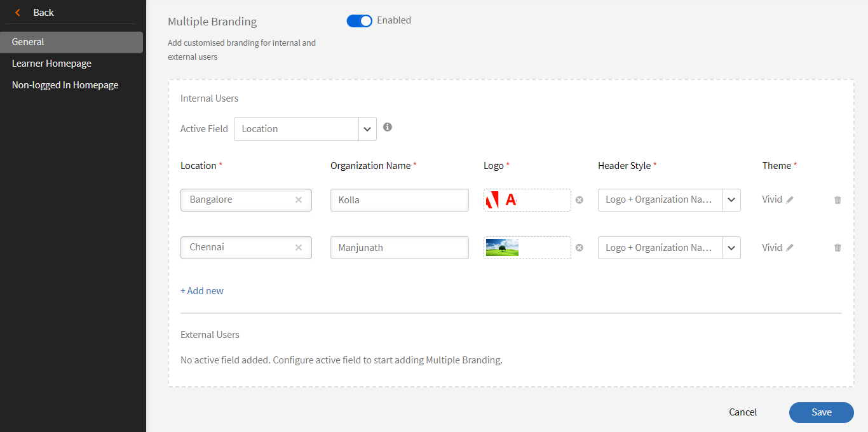Viewport: 868px width, 432px height.
Task: Disable the Multiple Branding toggle
Action: coord(360,21)
